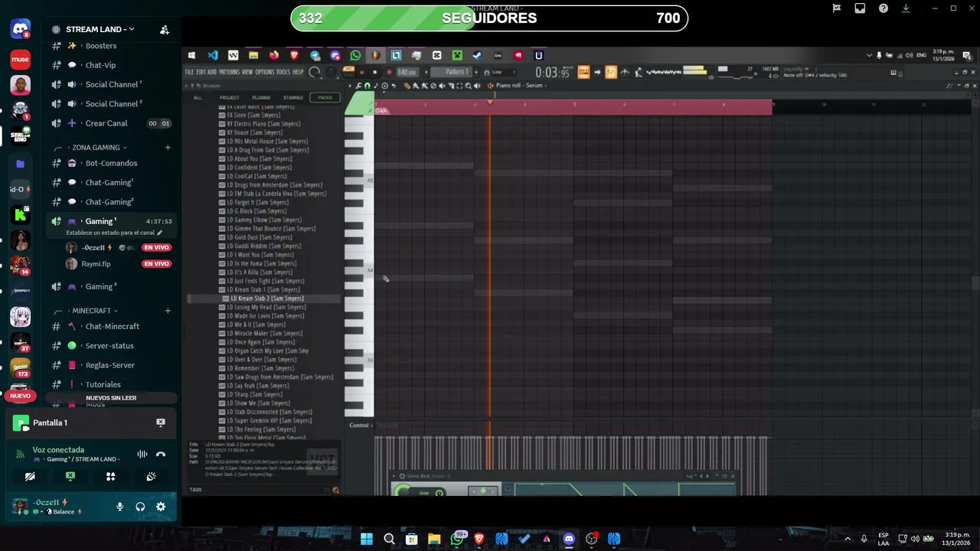980x551 pixels.
Task: Open the Chat-Minecraft channel
Action: click(112, 326)
